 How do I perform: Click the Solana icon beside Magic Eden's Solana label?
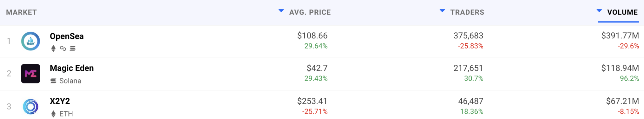[x=53, y=81]
